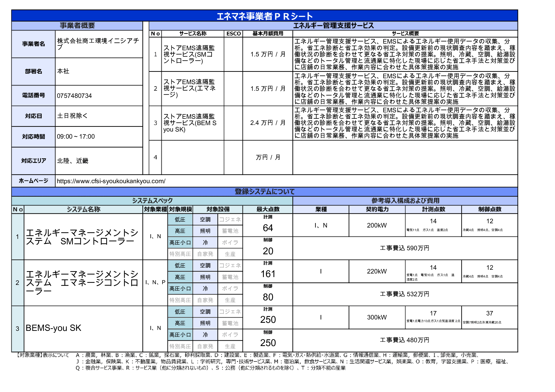The image size is (555, 392).
Task: Click the サービス概要 column header
Action: coord(405,34)
